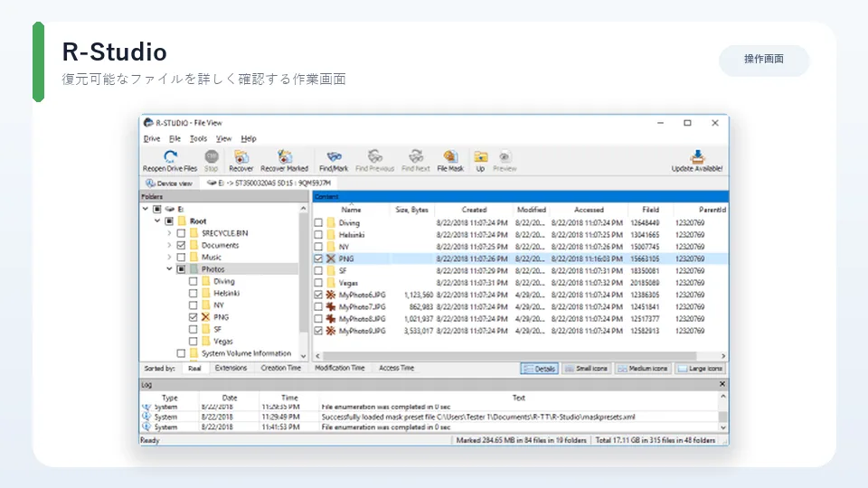
Task: Open the Tools menu
Action: 198,139
